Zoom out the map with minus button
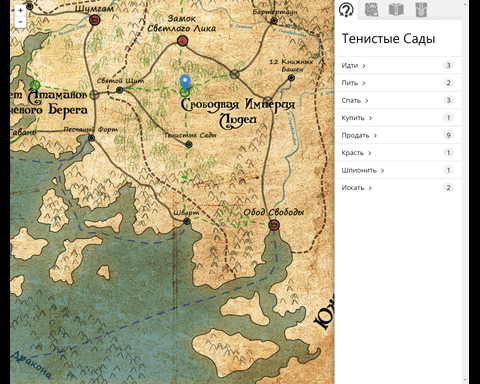Screen dimensions: 480x384 click(20, 22)
